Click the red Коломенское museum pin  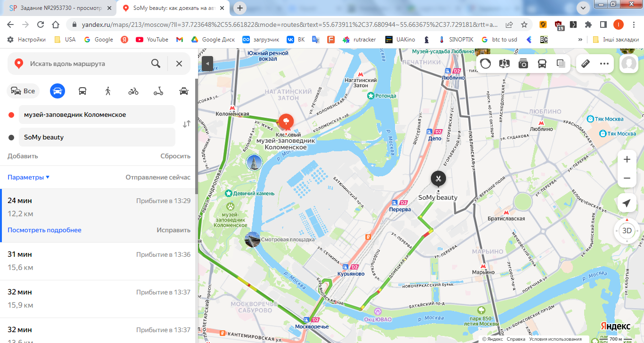point(286,122)
